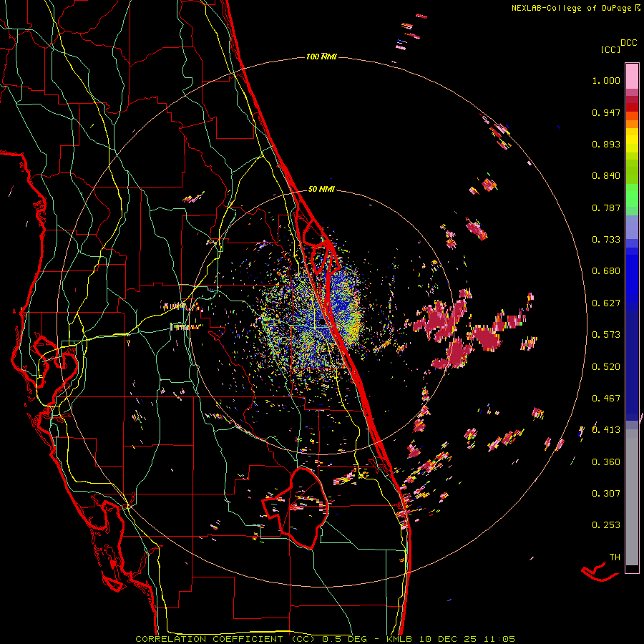Click the 1.000 value on the color scale

point(606,80)
